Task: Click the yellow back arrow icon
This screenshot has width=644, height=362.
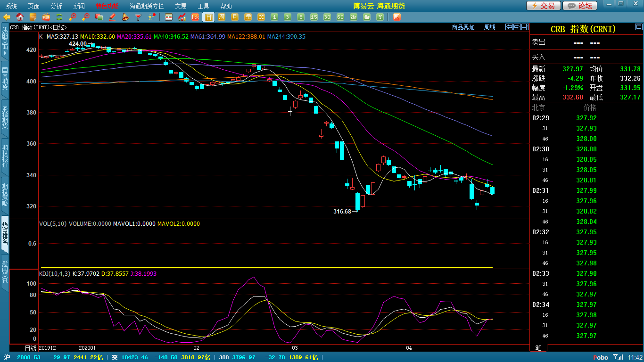Action: point(7,17)
